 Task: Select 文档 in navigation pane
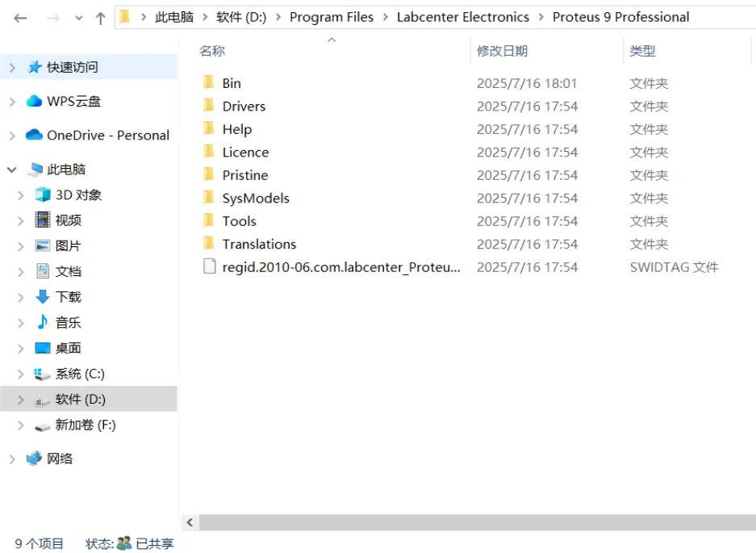pyautogui.click(x=69, y=271)
